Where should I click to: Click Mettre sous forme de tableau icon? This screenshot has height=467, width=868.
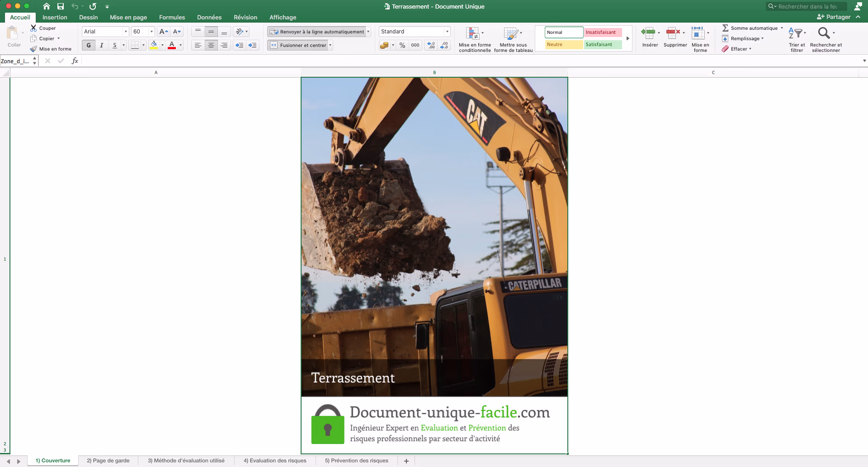click(511, 33)
